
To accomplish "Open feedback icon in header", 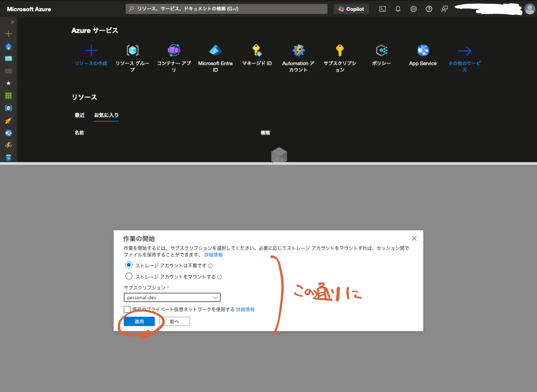I will pyautogui.click(x=444, y=9).
